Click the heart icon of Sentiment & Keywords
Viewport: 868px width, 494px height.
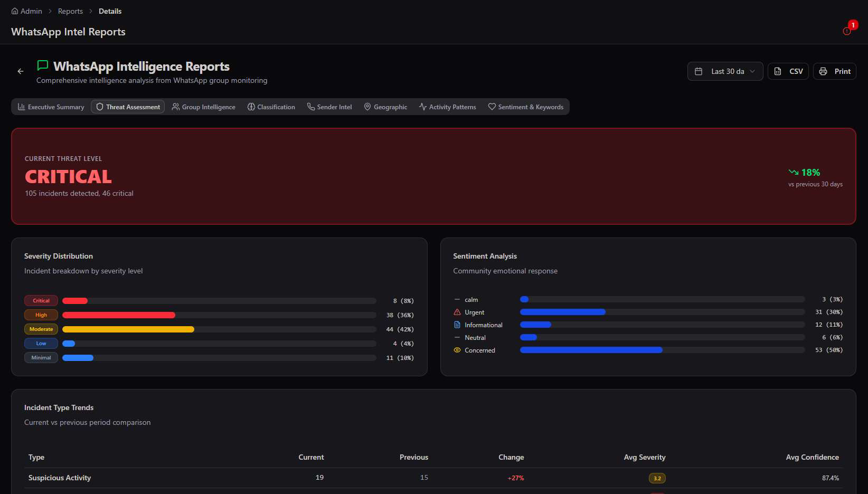[492, 107]
